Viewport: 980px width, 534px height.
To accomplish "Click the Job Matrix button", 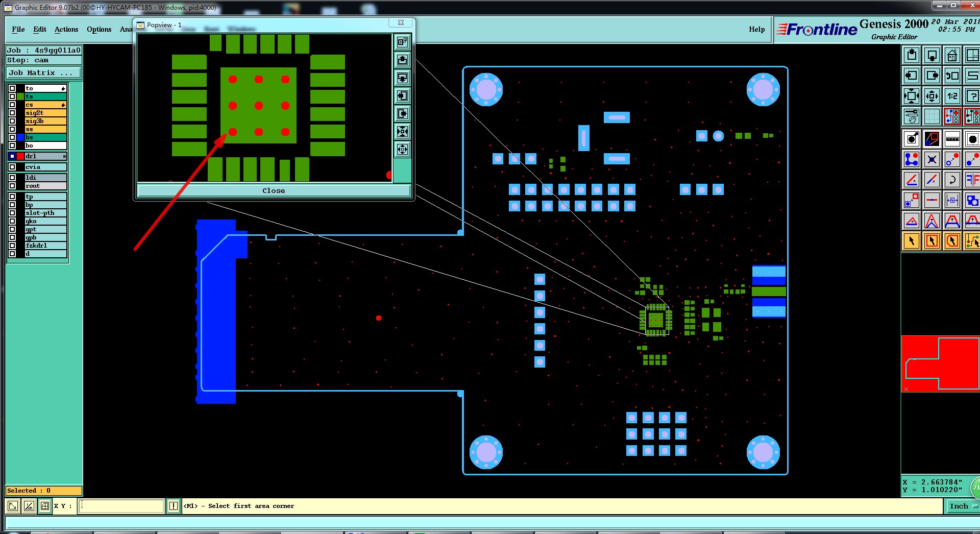I will 44,73.
